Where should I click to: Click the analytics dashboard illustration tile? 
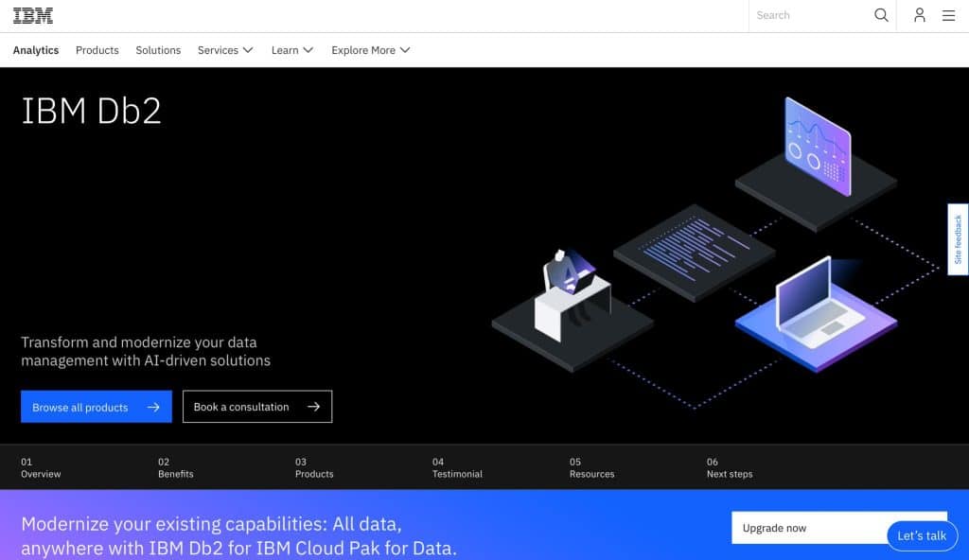(817, 151)
